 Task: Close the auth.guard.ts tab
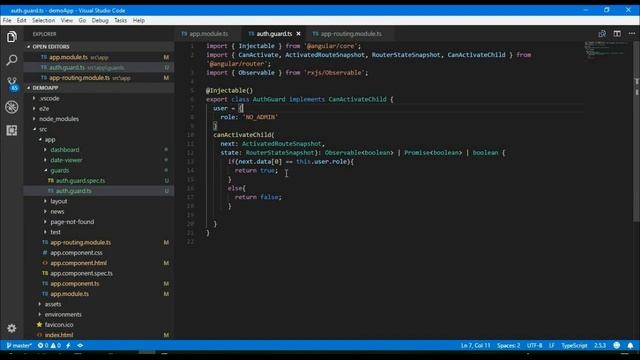pos(298,34)
